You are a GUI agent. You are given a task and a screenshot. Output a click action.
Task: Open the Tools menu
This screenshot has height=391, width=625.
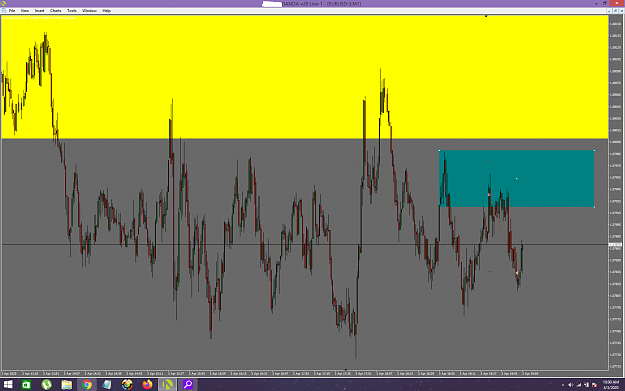pos(72,11)
